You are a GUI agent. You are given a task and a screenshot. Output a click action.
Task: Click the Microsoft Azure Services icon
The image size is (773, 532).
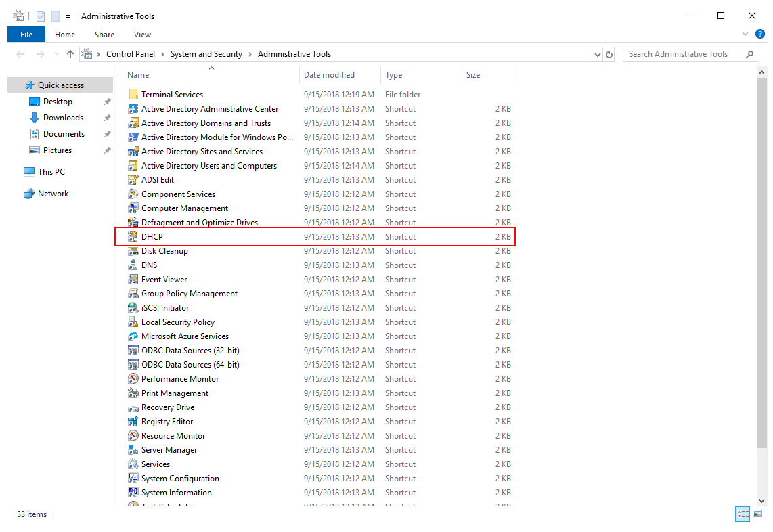click(133, 337)
